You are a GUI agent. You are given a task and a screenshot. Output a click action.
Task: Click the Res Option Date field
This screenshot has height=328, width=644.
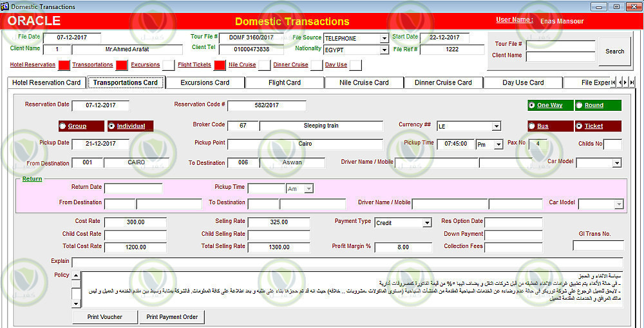pyautogui.click(x=513, y=222)
